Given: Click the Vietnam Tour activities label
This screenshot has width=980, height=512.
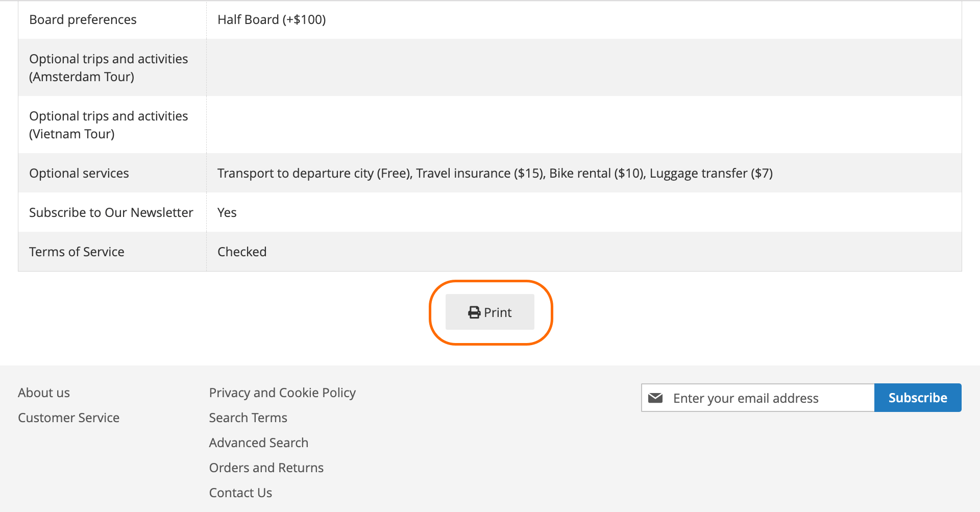Looking at the screenshot, I should (108, 125).
